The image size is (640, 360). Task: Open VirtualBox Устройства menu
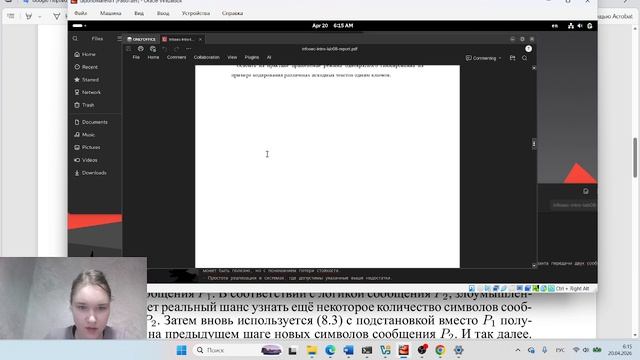pos(196,13)
